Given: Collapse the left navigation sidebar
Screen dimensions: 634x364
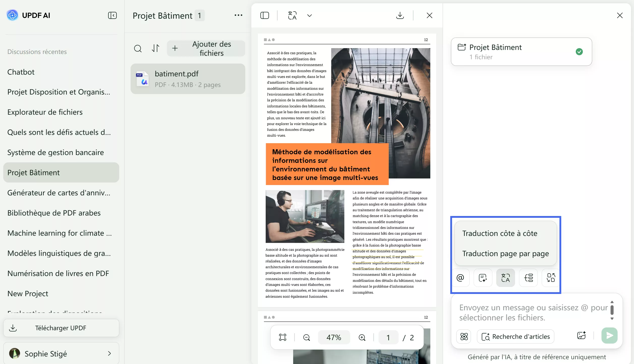Looking at the screenshot, I should (112, 15).
